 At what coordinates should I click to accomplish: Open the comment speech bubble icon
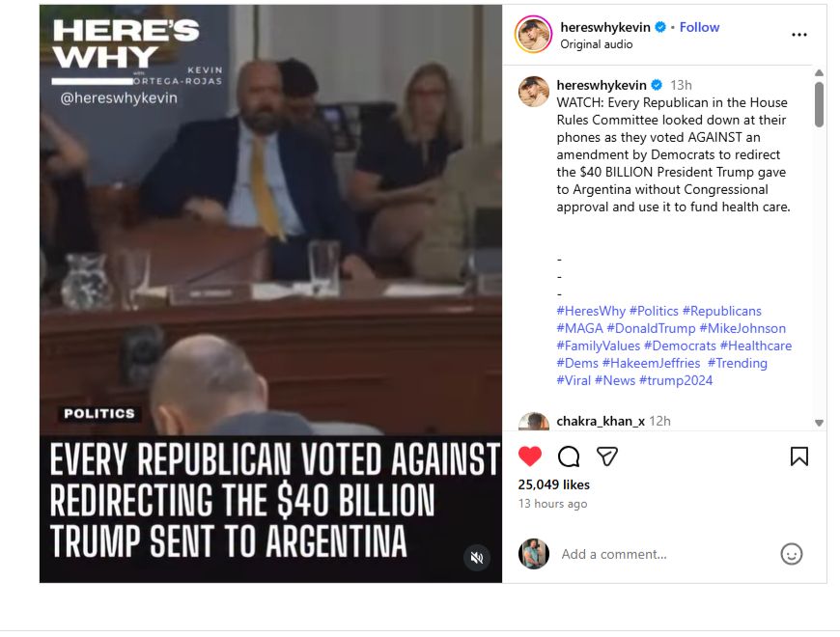pyautogui.click(x=569, y=457)
